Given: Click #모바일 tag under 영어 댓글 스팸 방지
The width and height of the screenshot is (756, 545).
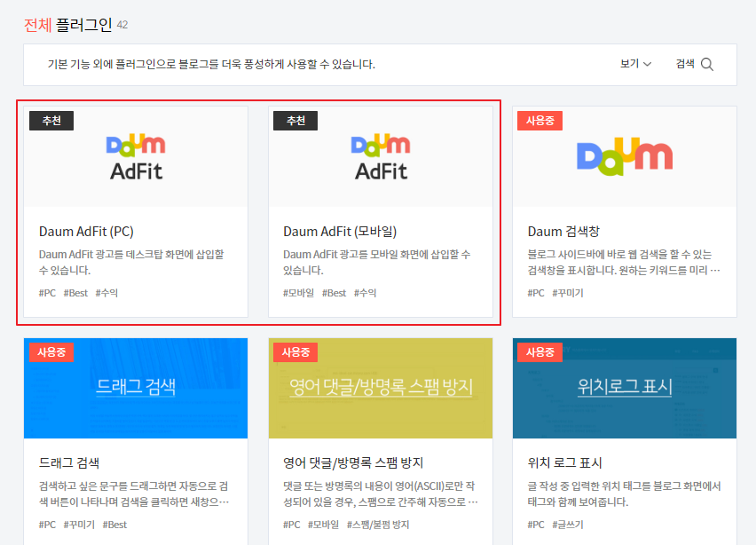Looking at the screenshot, I should point(323,525).
